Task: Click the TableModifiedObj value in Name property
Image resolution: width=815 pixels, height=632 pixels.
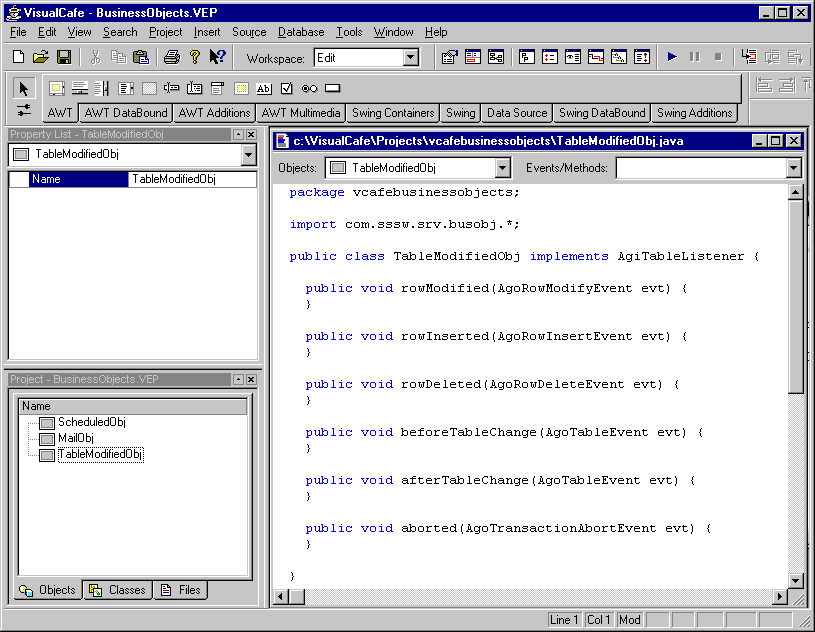Action: pyautogui.click(x=192, y=179)
